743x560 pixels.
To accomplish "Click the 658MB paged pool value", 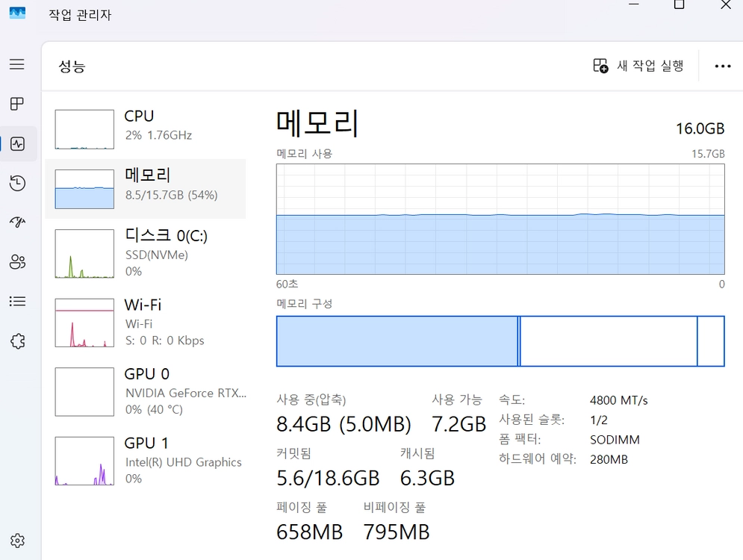I will coord(309,532).
